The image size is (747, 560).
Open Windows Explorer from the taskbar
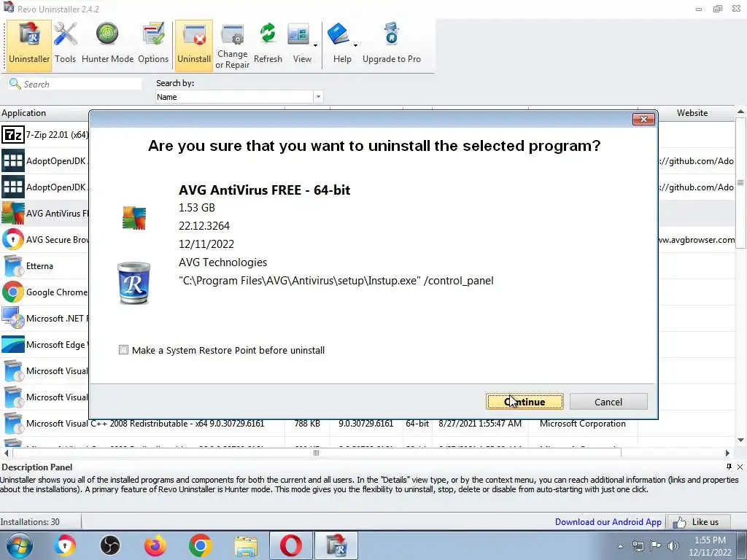[x=246, y=545]
